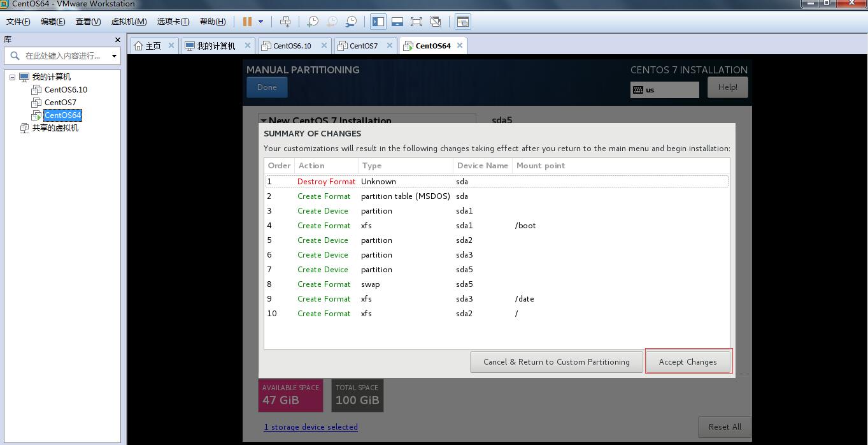
Task: Sort by the Device Name column header
Action: (483, 166)
